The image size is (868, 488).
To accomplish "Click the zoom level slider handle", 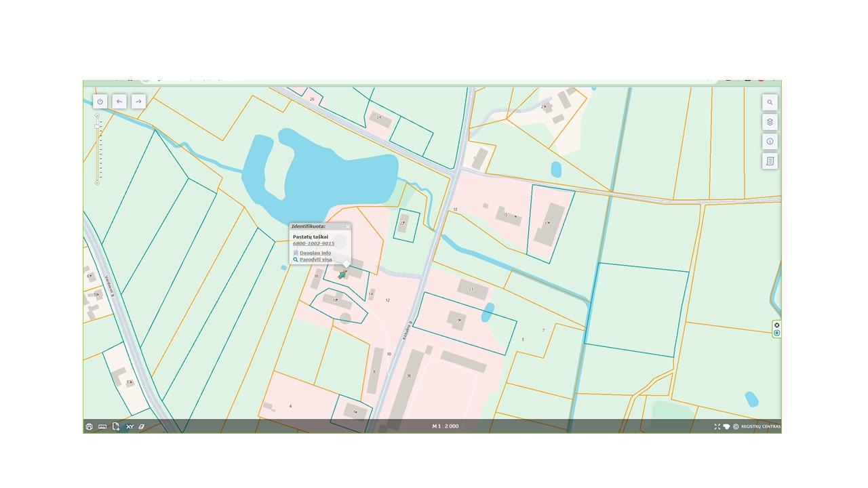I will pyautogui.click(x=97, y=126).
